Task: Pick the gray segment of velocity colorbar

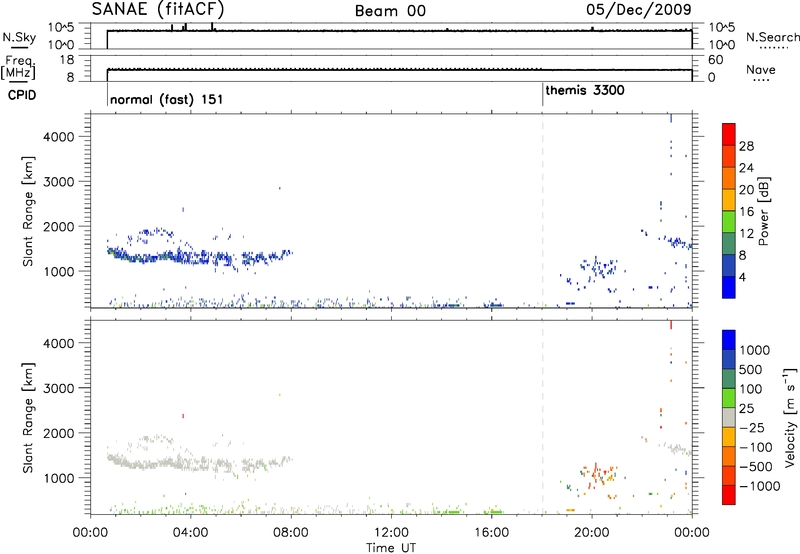Action: point(729,418)
